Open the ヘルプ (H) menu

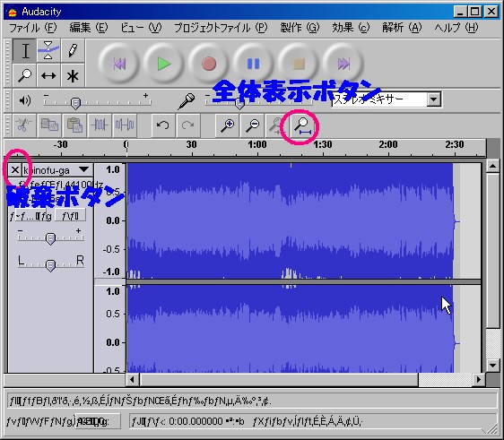pos(456,28)
